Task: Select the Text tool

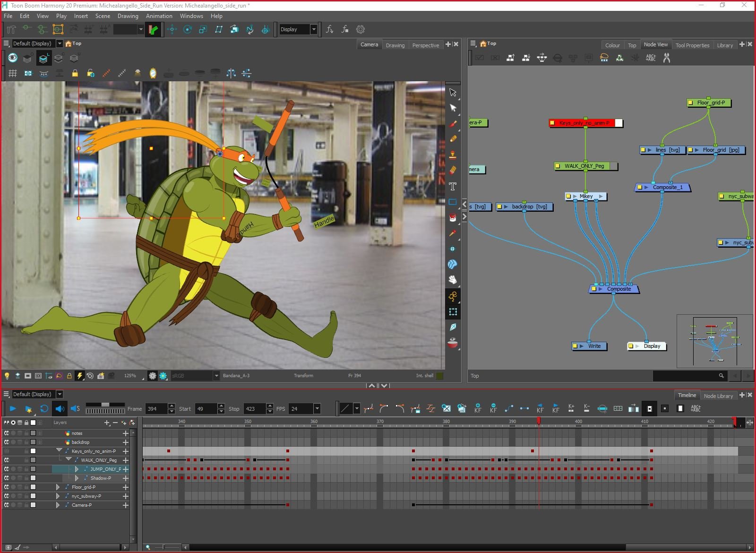Action: click(453, 186)
